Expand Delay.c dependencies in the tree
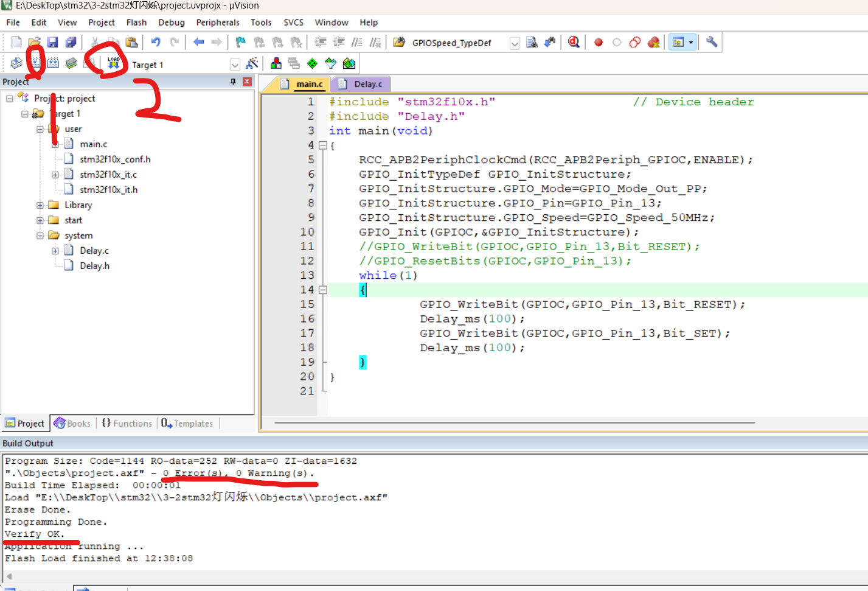This screenshot has width=868, height=591. point(55,251)
